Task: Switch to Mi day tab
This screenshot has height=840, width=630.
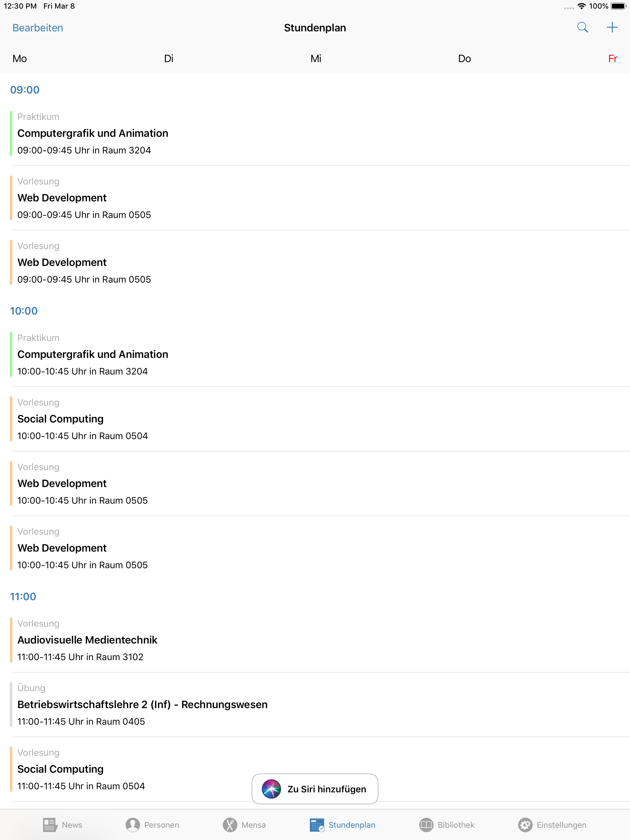Action: click(316, 58)
